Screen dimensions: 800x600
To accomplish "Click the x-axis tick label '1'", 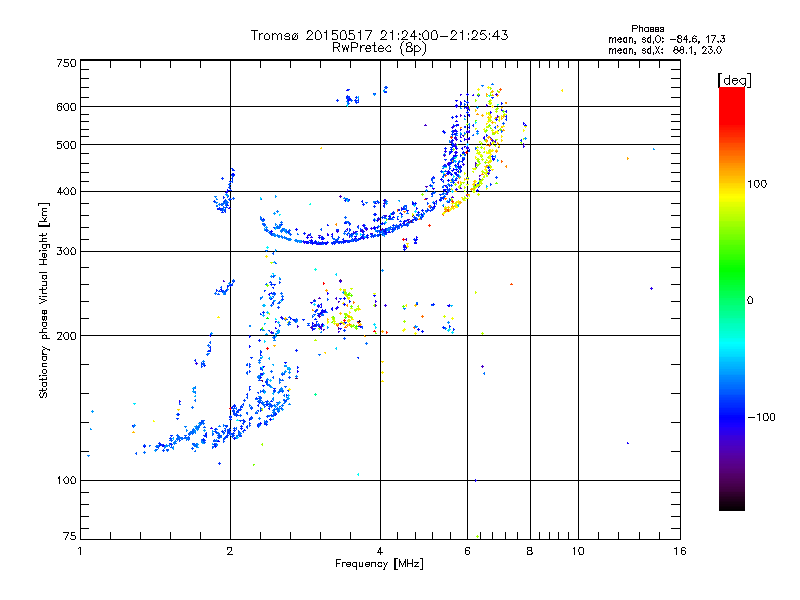I will [x=80, y=551].
